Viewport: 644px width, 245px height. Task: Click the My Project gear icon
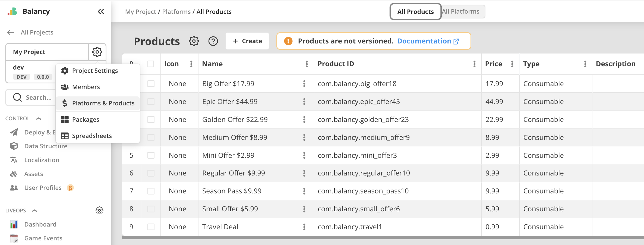point(97,52)
